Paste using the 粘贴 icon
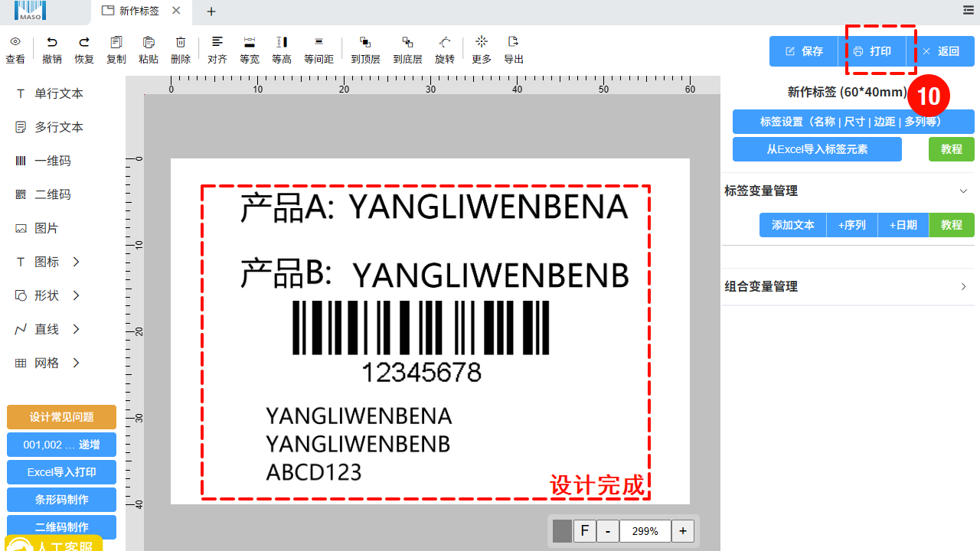980x551 pixels. coord(149,42)
